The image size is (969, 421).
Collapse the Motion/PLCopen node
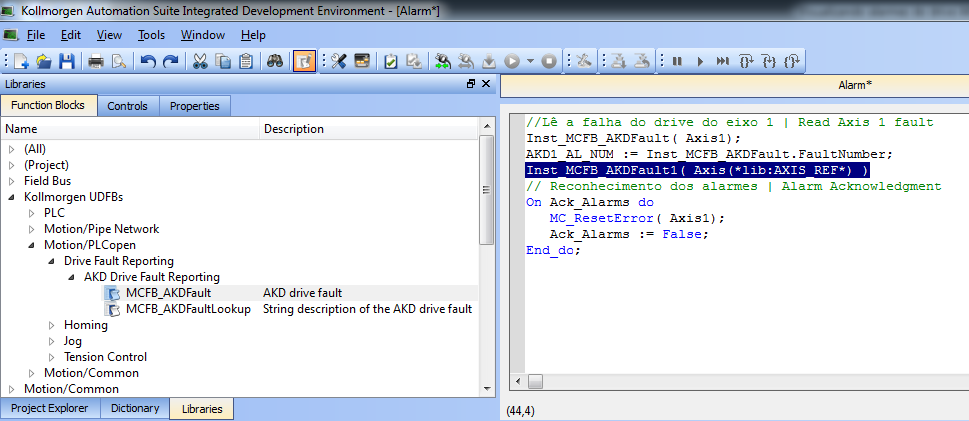click(x=32, y=245)
